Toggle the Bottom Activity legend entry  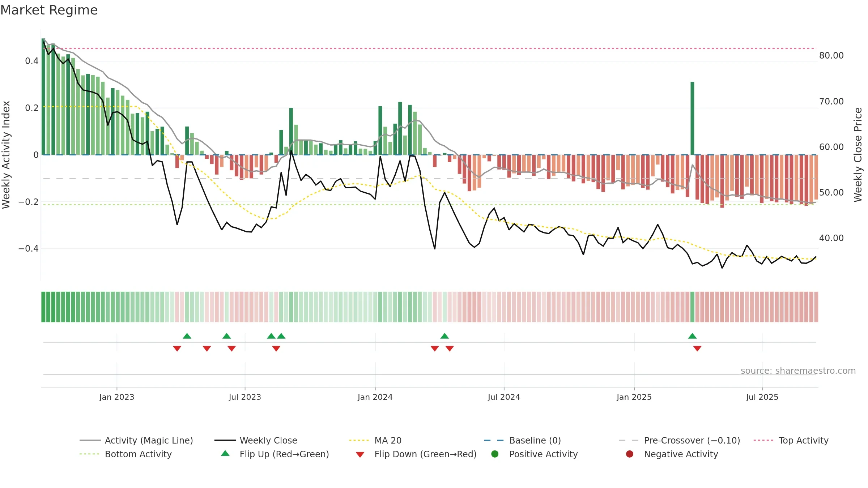click(x=125, y=454)
